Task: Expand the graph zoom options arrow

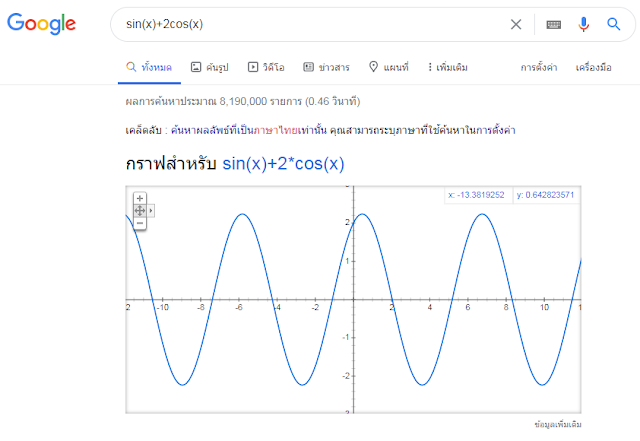Action: point(151,211)
